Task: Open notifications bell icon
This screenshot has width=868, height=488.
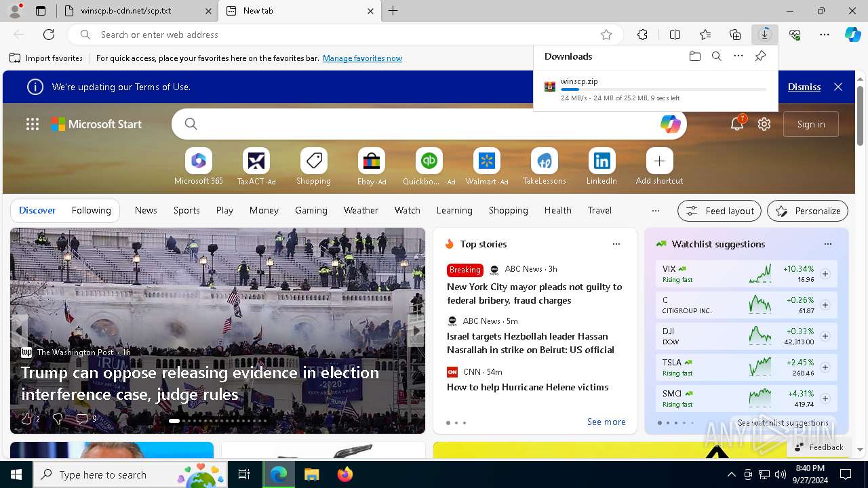Action: pyautogui.click(x=737, y=124)
